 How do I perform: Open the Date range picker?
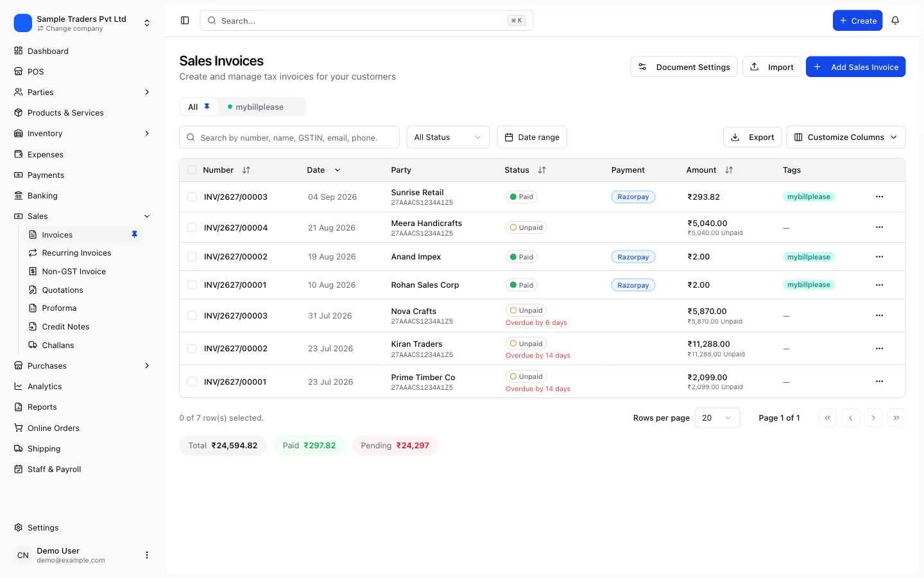pyautogui.click(x=532, y=137)
